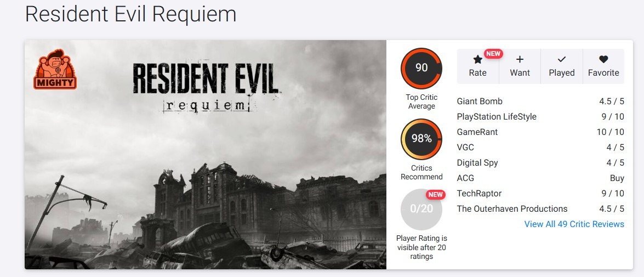Open the TechRaptor review
This screenshot has height=277, width=644.
pos(540,193)
